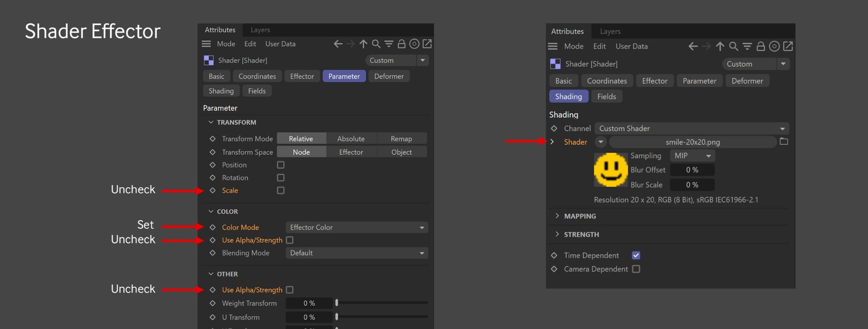Click the new window icon in the right Attributes panel

point(788,46)
